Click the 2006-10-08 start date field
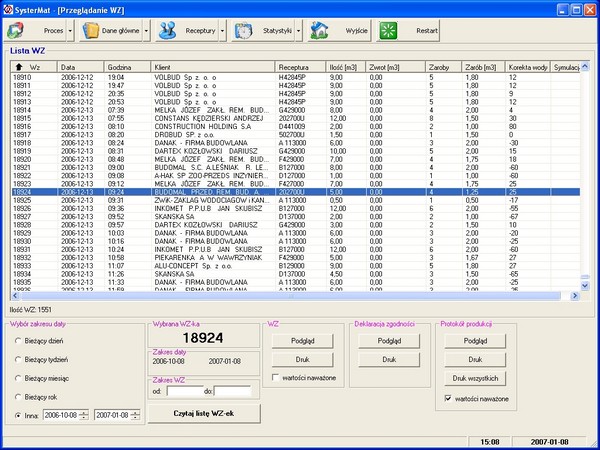The image size is (600, 450). coord(61,415)
